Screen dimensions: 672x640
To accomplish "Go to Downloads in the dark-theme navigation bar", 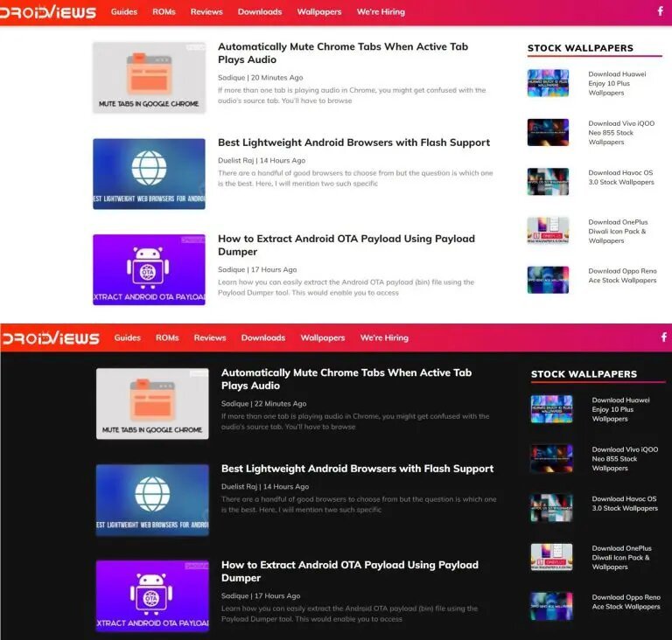I will tap(263, 337).
